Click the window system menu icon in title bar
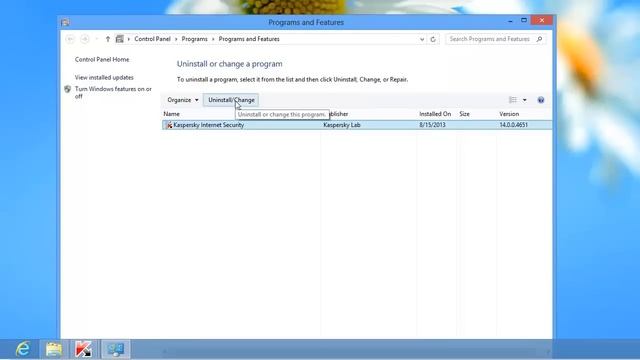This screenshot has width=640, height=360. (65, 22)
